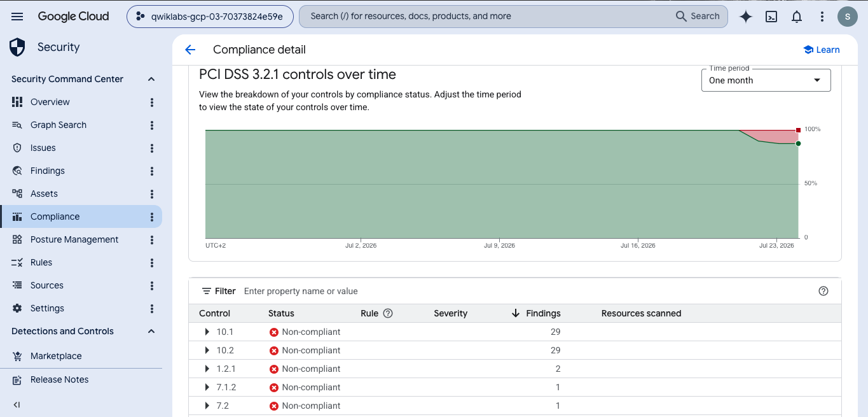This screenshot has height=417, width=868.
Task: Open the project selector qwiklabs-gcp-03
Action: [x=210, y=17]
